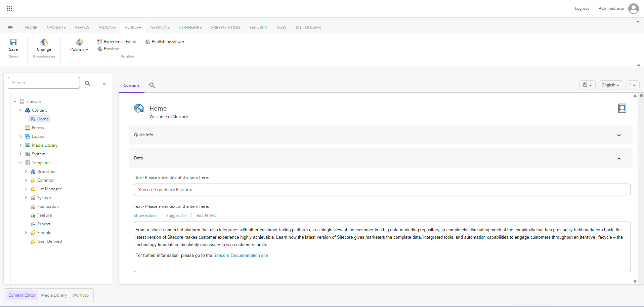This screenshot has height=307, width=644.
Task: Click the Branches icon under Templates
Action: pyautogui.click(x=33, y=171)
